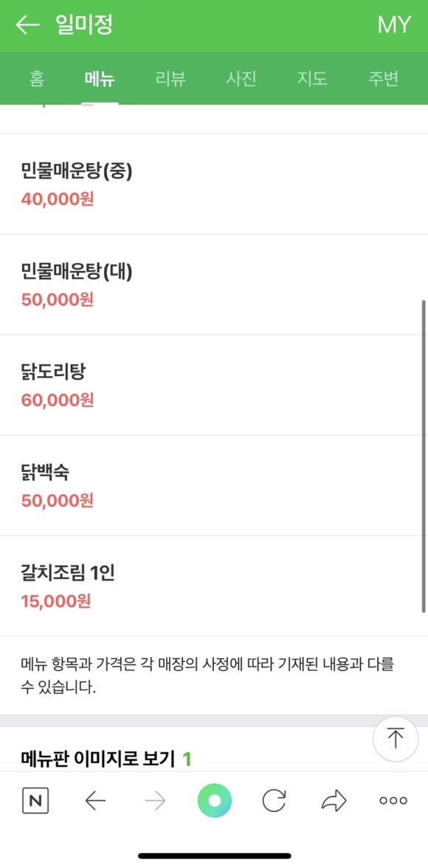Open the three-dot more menu
This screenshot has width=428, height=868.
pyautogui.click(x=393, y=801)
